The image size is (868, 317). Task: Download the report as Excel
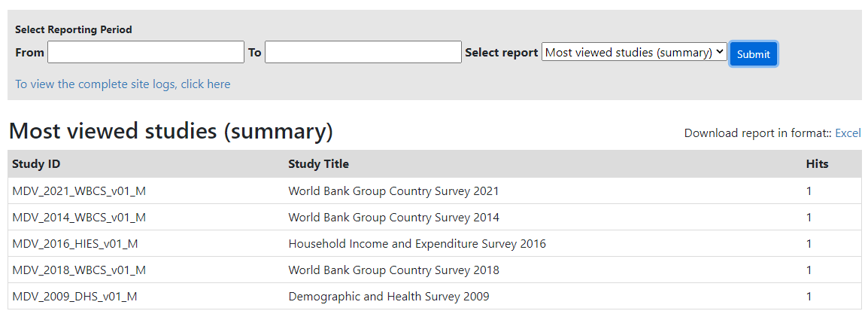click(848, 133)
